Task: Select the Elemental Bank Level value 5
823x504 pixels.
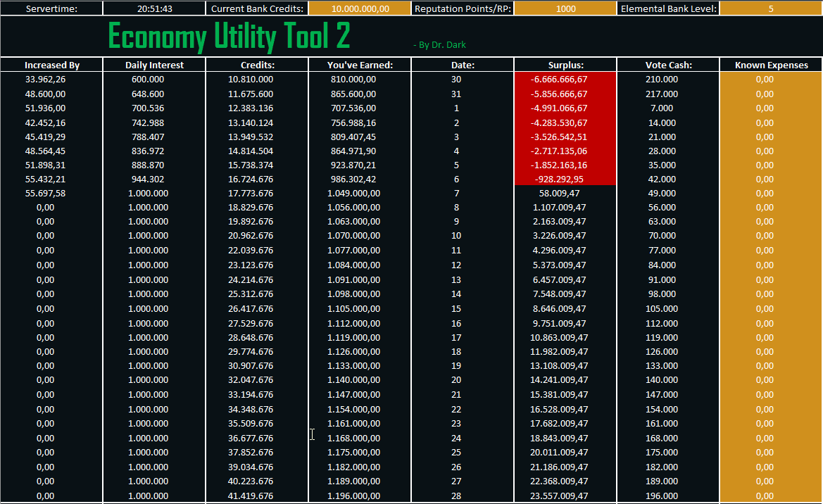Action: tap(770, 8)
